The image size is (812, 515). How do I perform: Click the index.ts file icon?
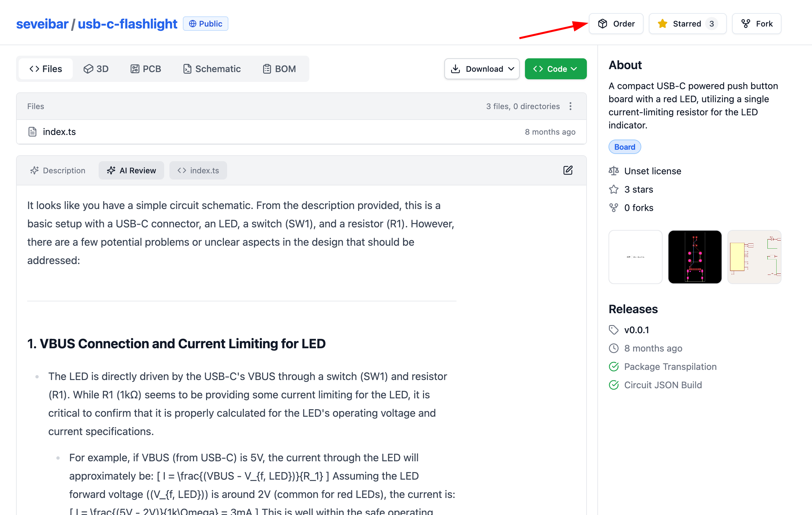tap(32, 132)
